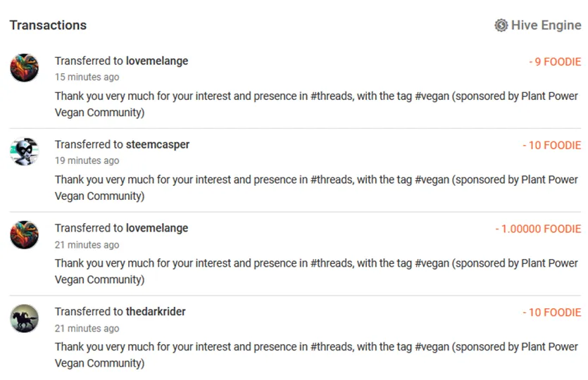Click the Transactions heading
The width and height of the screenshot is (588, 380).
click(48, 25)
